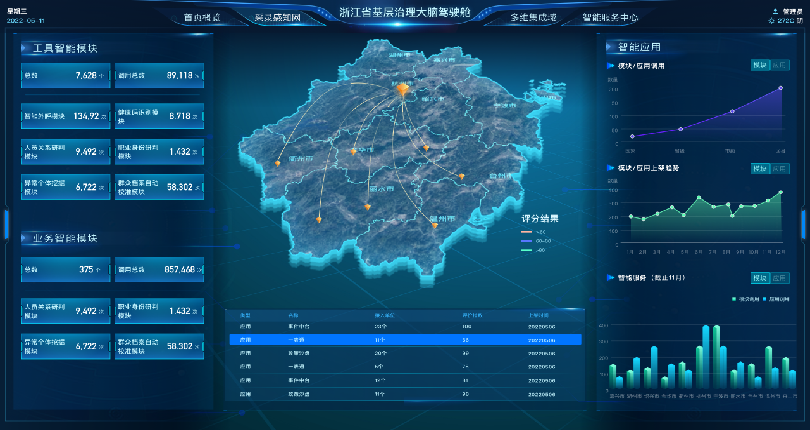Screen dimensions: 810x430
Task: Select 模块 toggle on the 上架趋势 chart
Action: click(x=760, y=168)
